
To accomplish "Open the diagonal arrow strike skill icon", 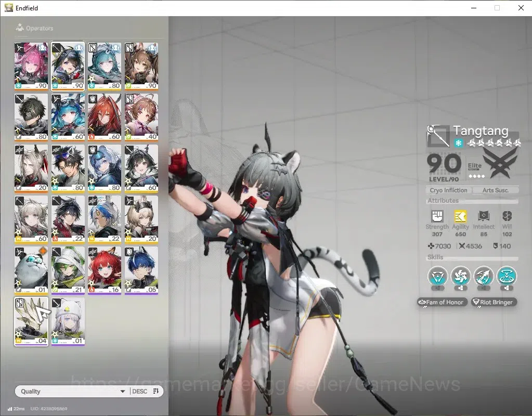I will click(x=484, y=276).
